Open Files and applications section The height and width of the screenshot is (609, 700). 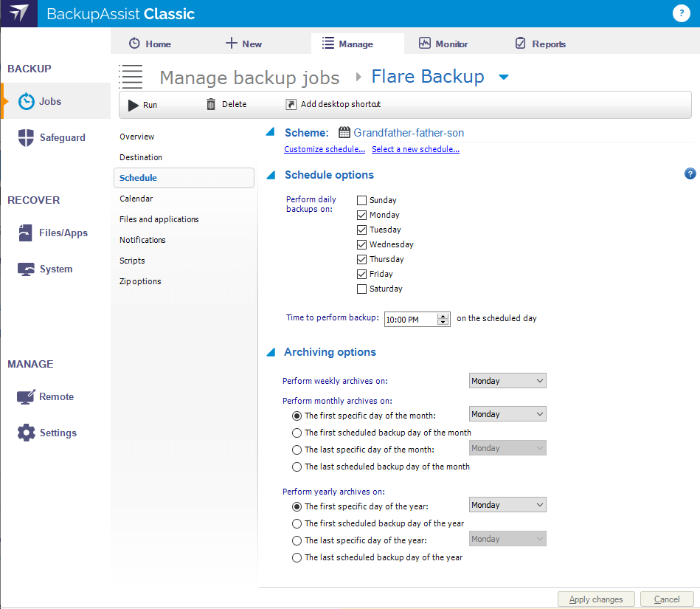[x=159, y=219]
